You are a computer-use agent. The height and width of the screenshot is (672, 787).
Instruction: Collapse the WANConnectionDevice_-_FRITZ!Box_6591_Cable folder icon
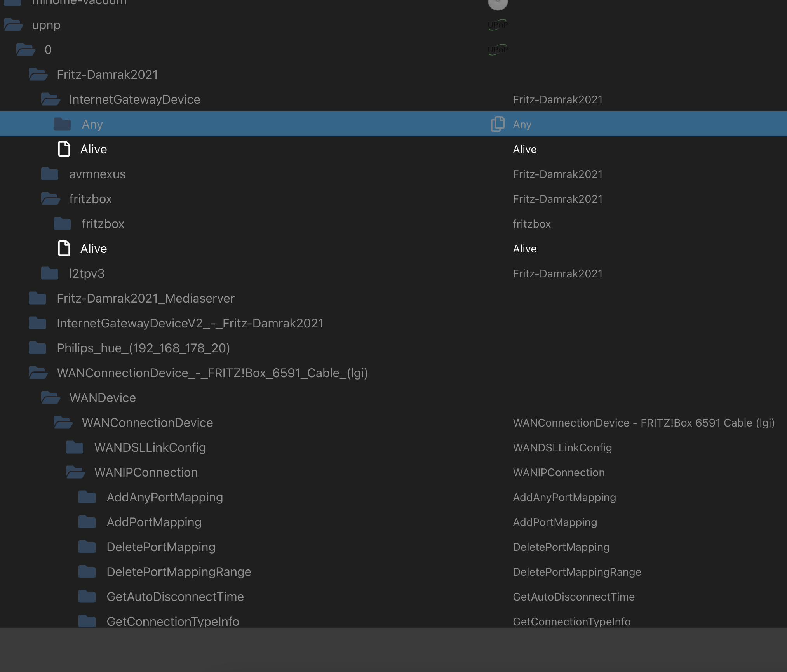(x=38, y=373)
